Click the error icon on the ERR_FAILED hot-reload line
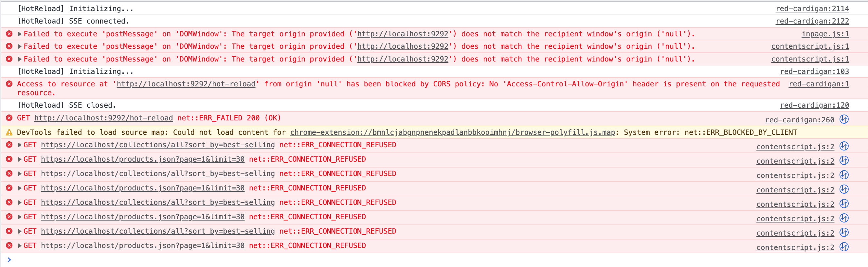 pos(9,118)
